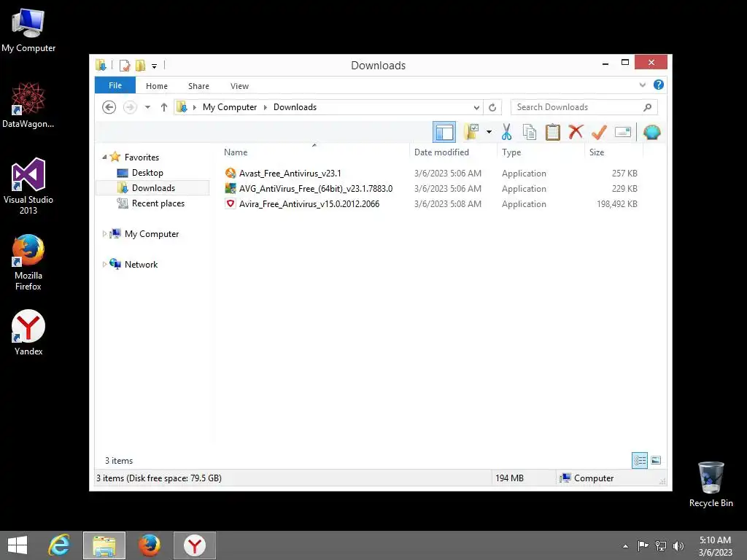Open Visual Studio 2013 desktop shortcut

pos(28,186)
